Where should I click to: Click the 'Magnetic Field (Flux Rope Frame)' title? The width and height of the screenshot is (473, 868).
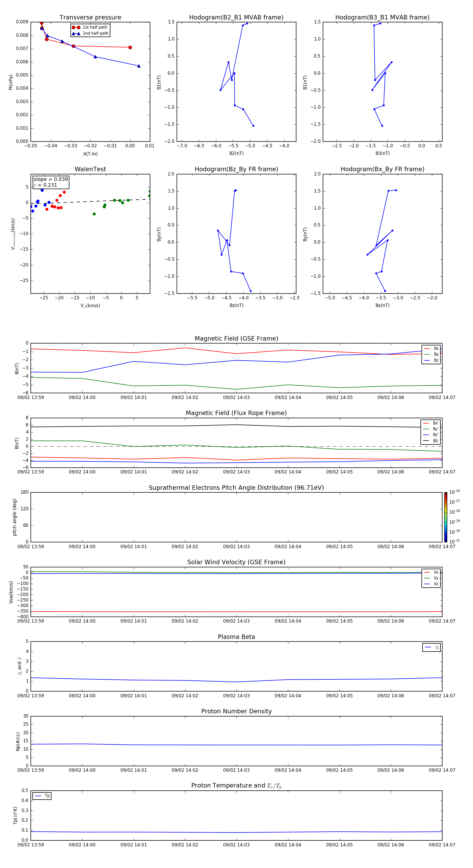236,413
